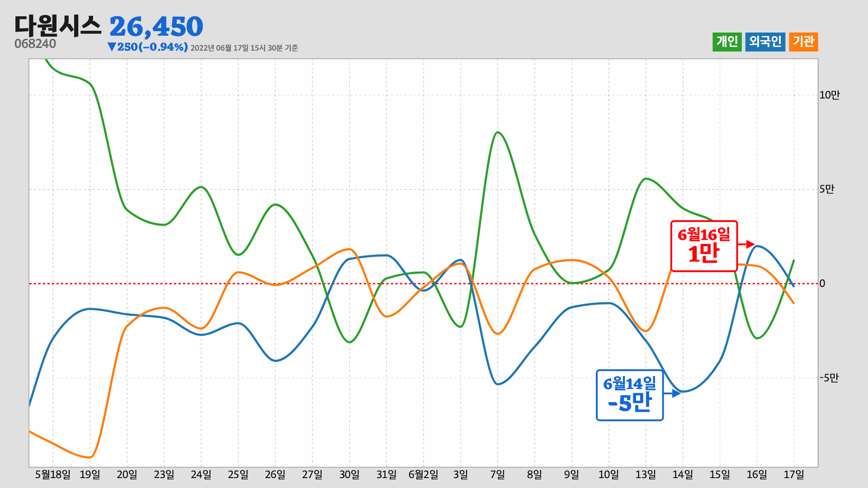The height and width of the screenshot is (488, 868).
Task: Click the 10만 y-axis label
Action: (x=829, y=95)
